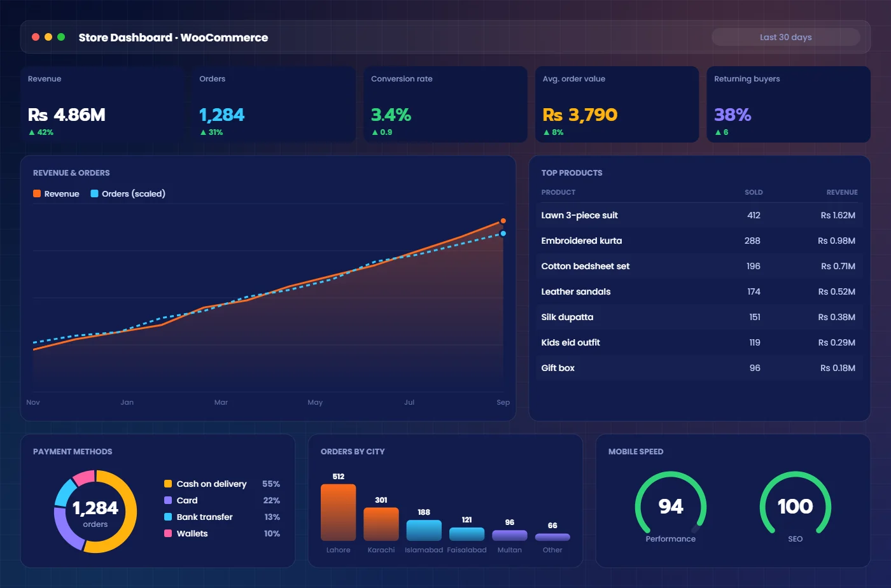Screen dimensions: 891x588
Task: Click the Kids eid outfit product
Action: click(699, 342)
